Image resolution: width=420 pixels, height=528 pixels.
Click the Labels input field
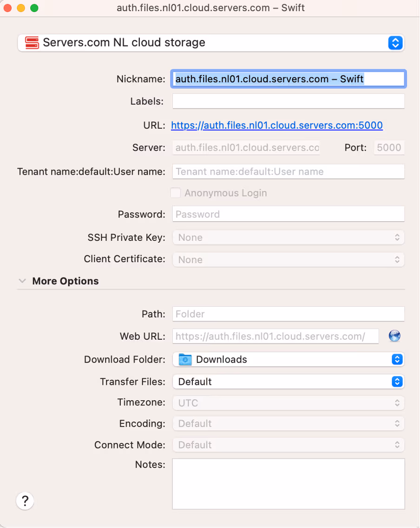[289, 101]
